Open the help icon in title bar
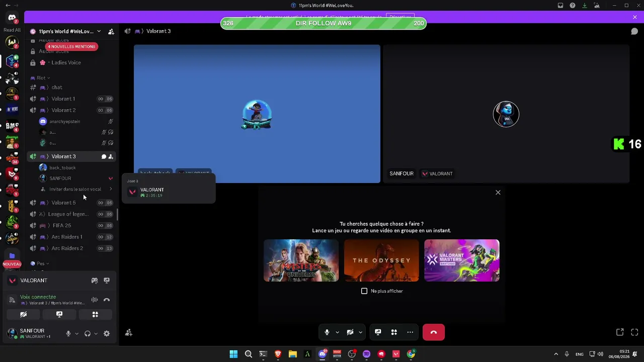The height and width of the screenshot is (362, 644). tap(573, 6)
